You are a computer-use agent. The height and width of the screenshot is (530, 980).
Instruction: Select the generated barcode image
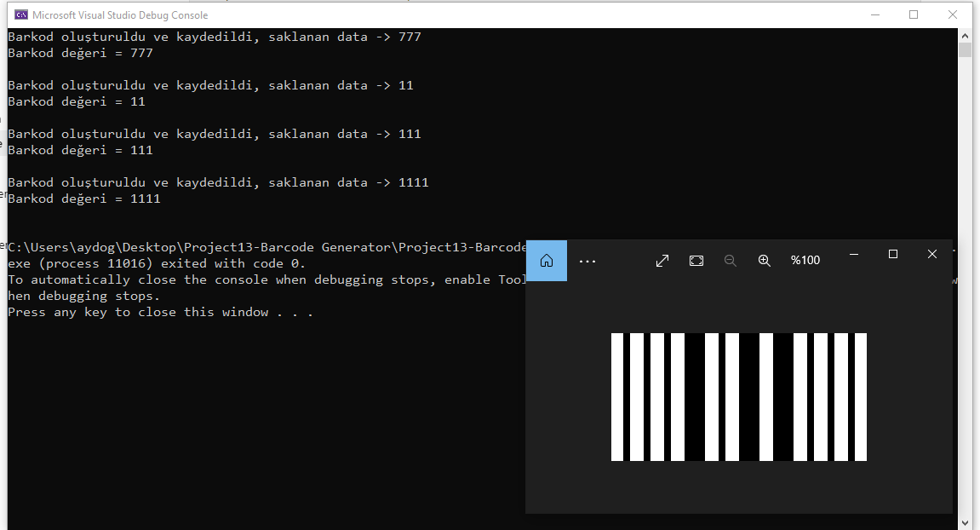click(738, 396)
